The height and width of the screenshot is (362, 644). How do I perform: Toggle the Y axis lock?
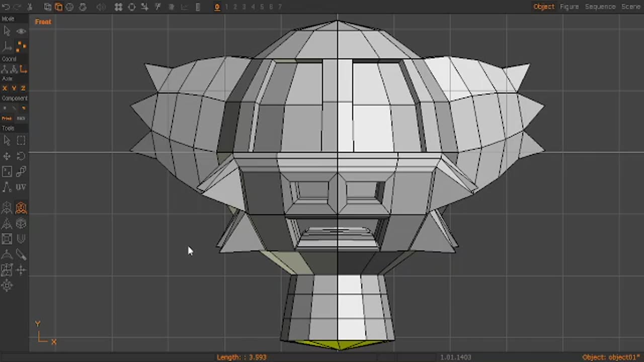(14, 88)
